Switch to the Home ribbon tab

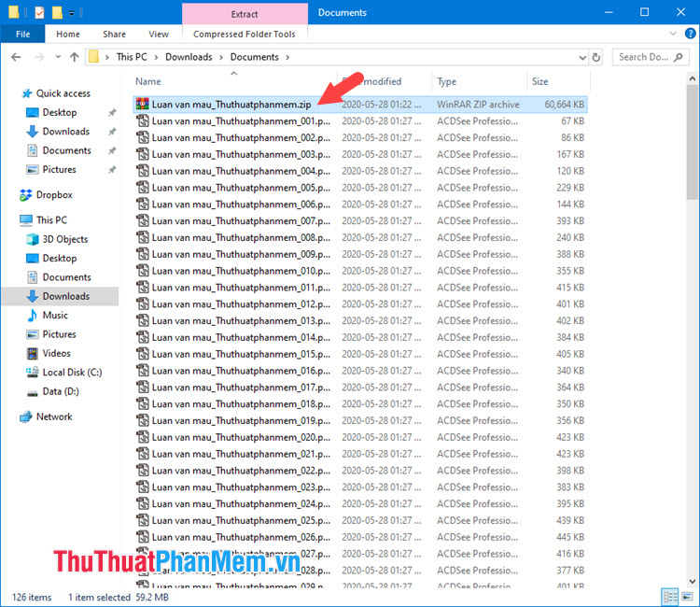coord(68,34)
